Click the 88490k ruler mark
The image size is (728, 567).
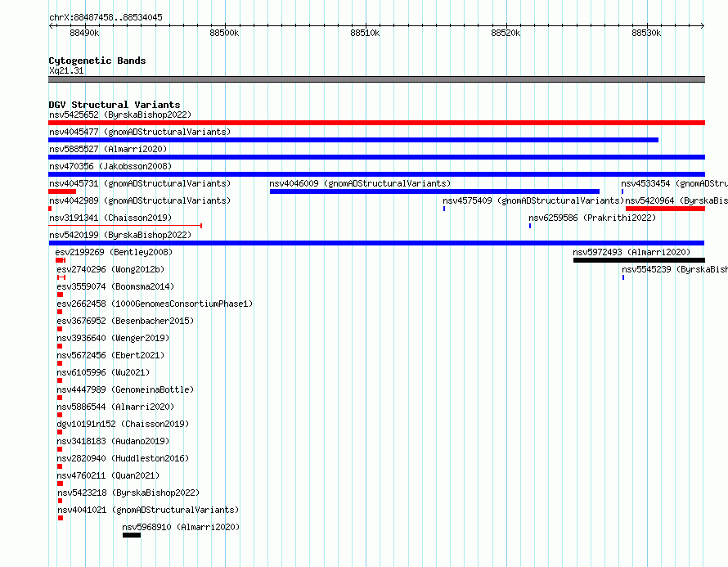coord(84,33)
